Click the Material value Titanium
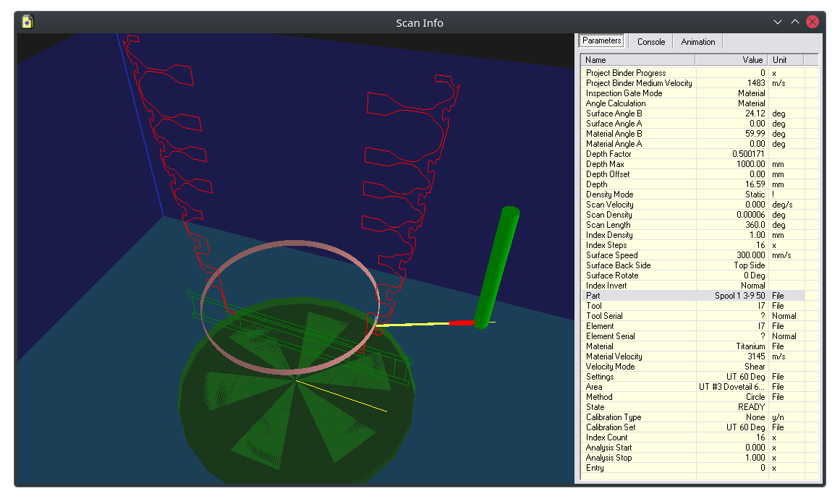This screenshot has width=840, height=504. point(750,346)
